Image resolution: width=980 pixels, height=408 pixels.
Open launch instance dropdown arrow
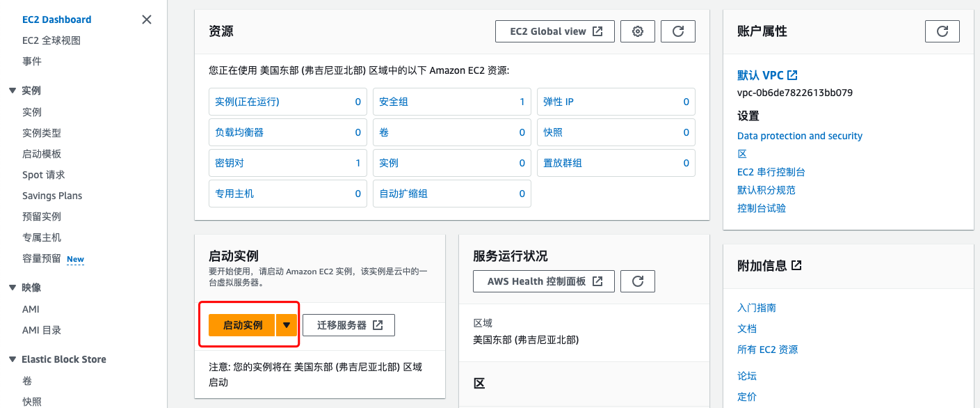(x=287, y=325)
